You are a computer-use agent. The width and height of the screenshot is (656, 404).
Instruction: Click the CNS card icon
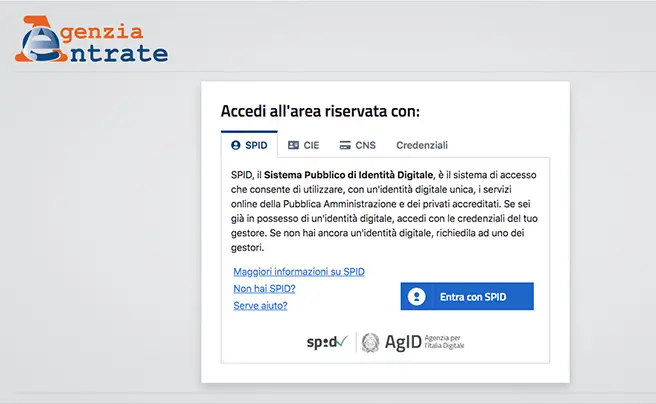pos(345,145)
